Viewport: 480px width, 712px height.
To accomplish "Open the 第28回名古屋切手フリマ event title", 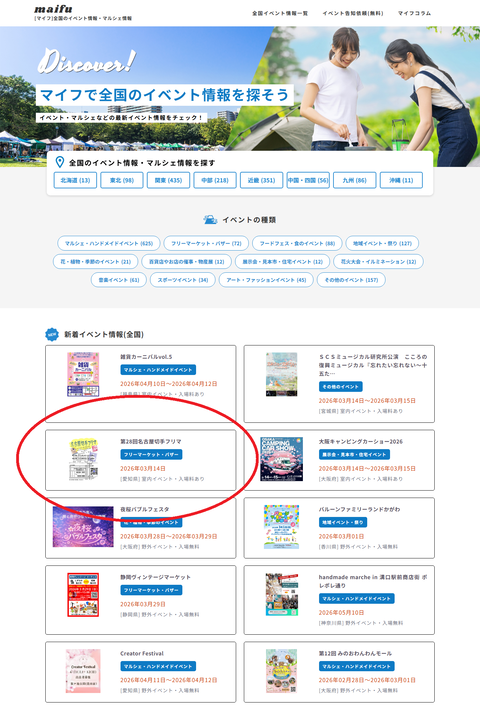I will pyautogui.click(x=151, y=441).
